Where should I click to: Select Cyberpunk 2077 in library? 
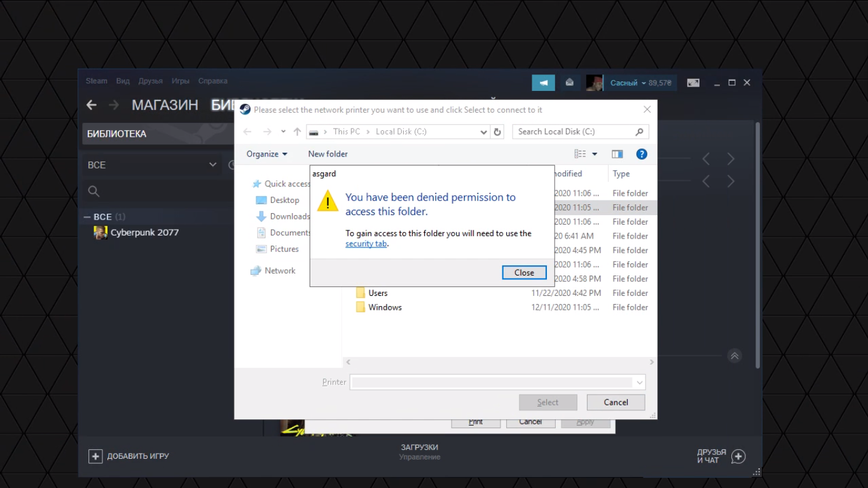tap(144, 232)
